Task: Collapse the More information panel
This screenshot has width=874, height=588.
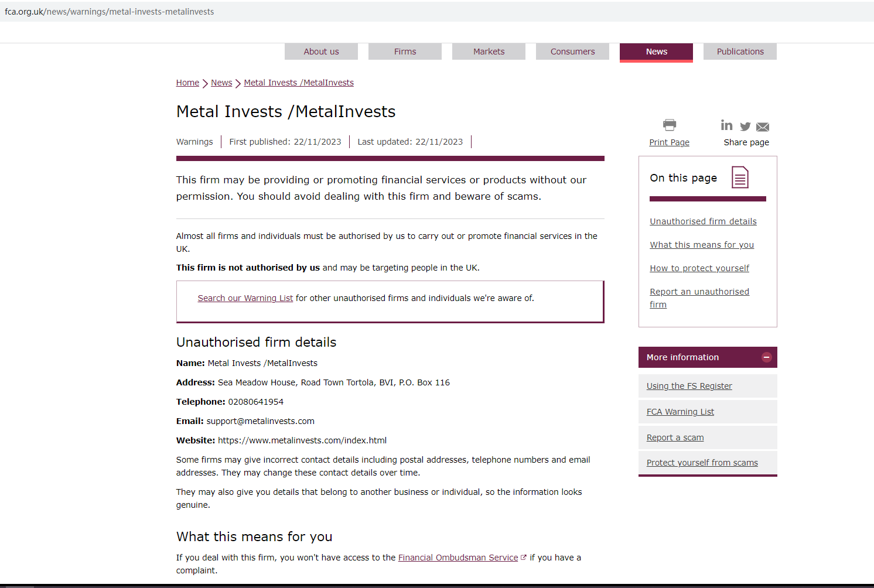Action: pos(766,357)
